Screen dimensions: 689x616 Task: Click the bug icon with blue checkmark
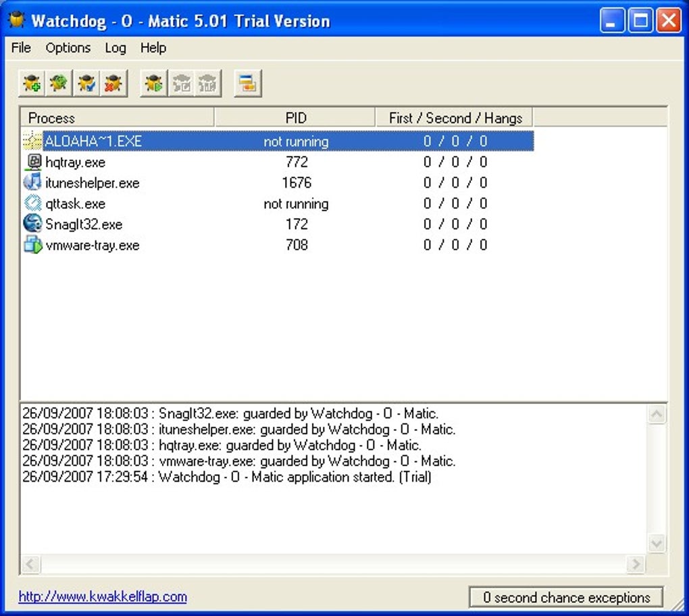[x=86, y=83]
